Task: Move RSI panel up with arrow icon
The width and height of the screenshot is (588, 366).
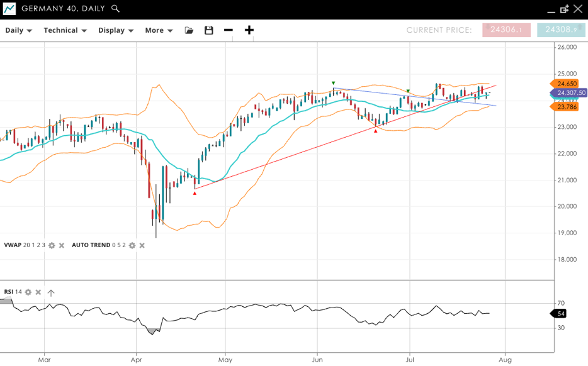Action: click(51, 292)
